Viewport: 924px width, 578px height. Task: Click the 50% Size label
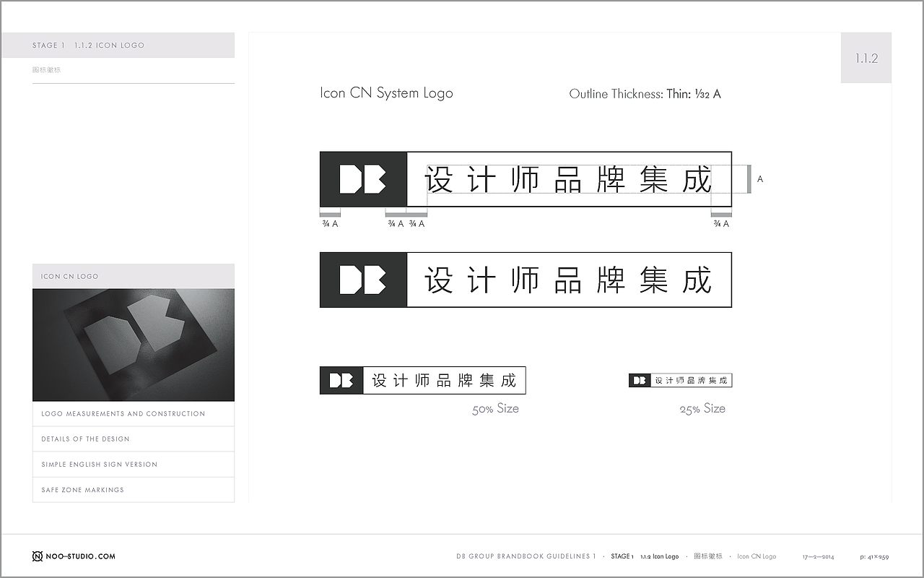click(x=494, y=408)
